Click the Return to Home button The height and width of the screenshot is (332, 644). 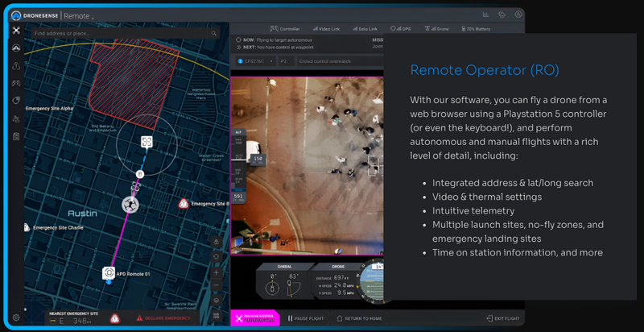(x=359, y=318)
